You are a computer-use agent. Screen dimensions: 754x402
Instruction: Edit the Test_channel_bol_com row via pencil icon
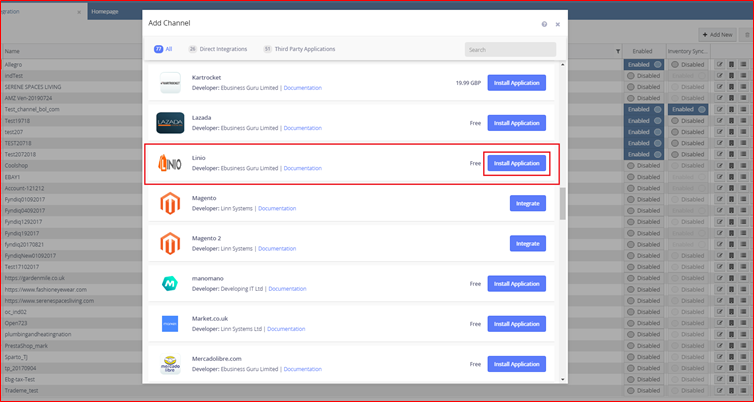720,109
